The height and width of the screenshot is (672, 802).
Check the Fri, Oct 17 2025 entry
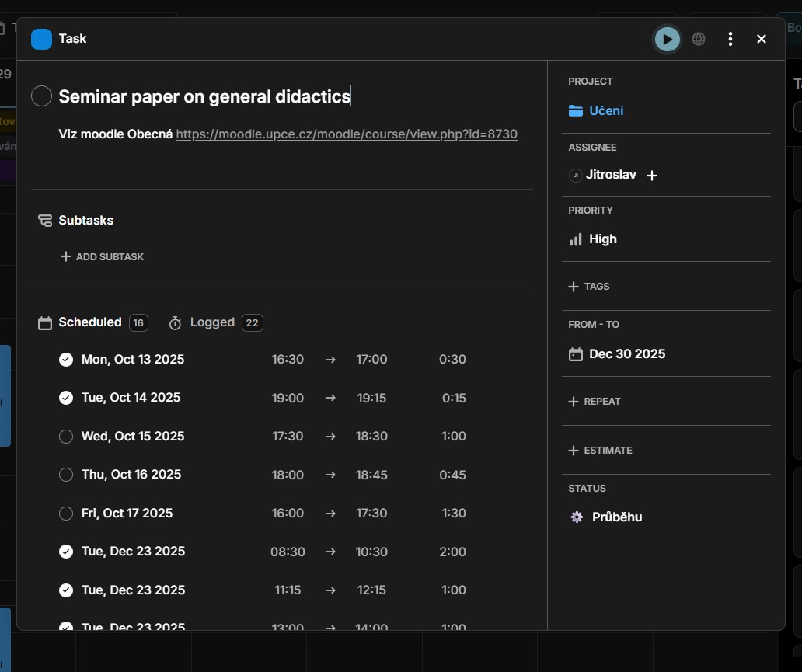66,514
